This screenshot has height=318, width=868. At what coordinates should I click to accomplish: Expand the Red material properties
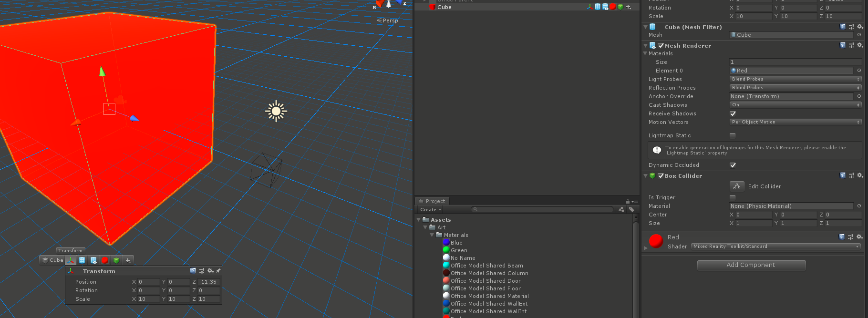[x=645, y=248]
